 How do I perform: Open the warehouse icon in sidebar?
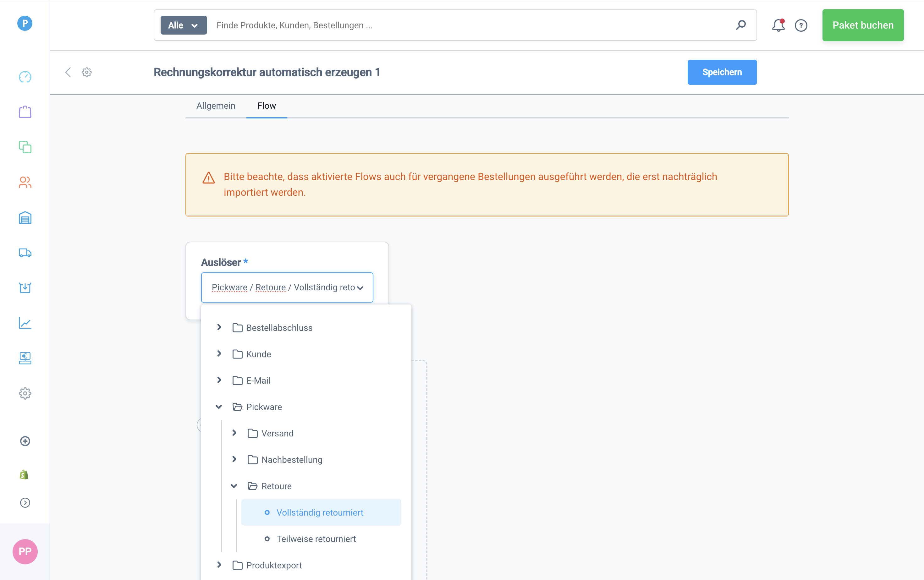25,218
